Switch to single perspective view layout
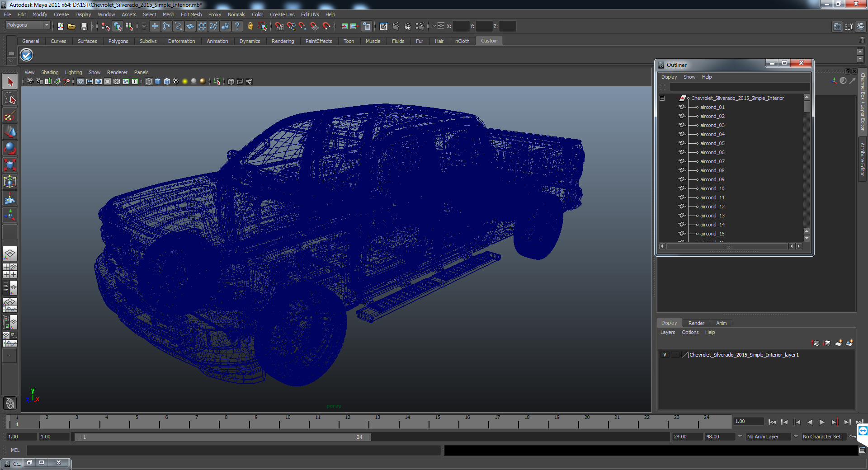The height and width of the screenshot is (470, 868). [10, 254]
